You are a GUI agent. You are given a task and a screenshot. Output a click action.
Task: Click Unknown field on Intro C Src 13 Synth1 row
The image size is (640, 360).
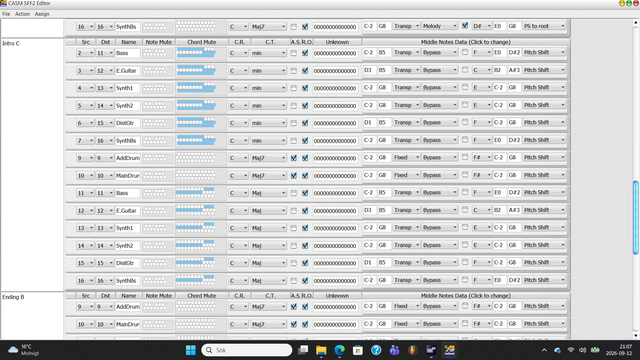[335, 228]
